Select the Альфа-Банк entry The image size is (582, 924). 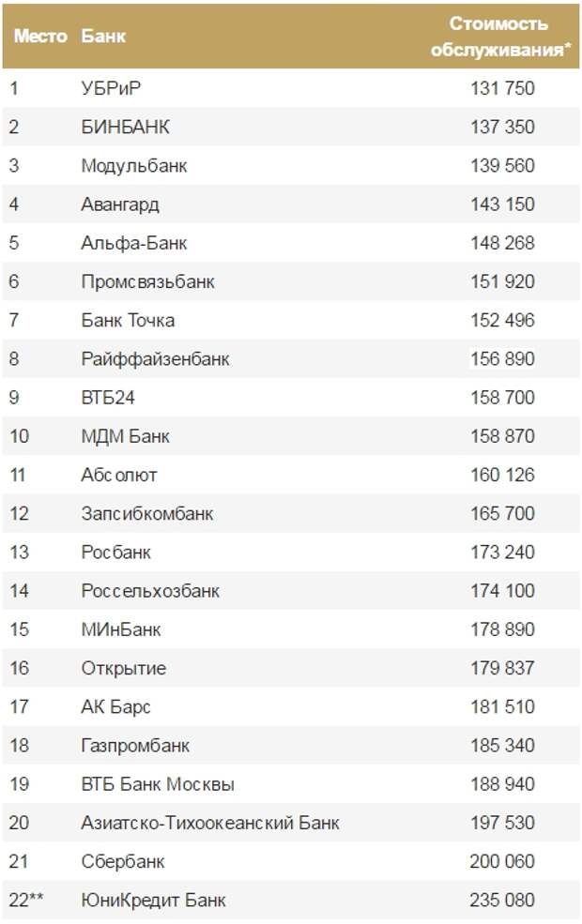[134, 243]
